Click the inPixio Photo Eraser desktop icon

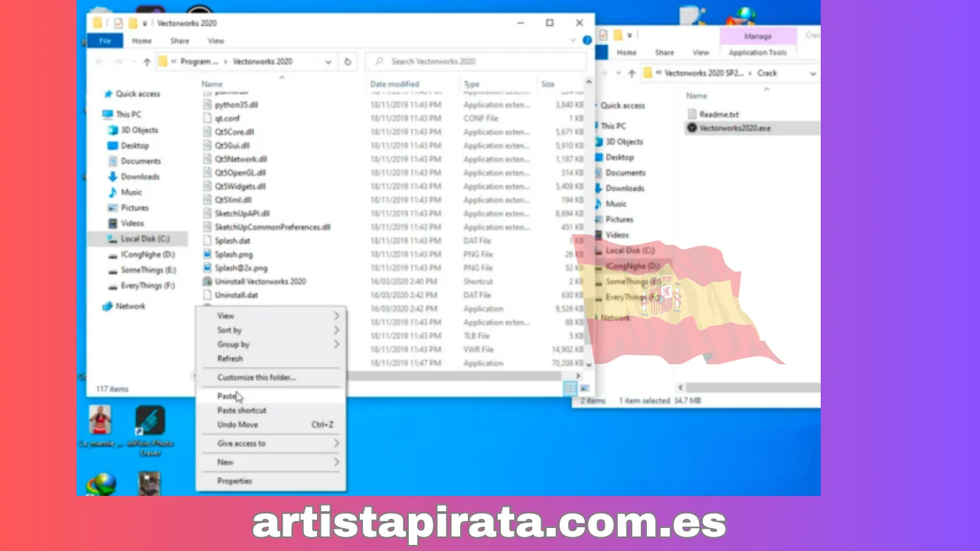pos(150,421)
